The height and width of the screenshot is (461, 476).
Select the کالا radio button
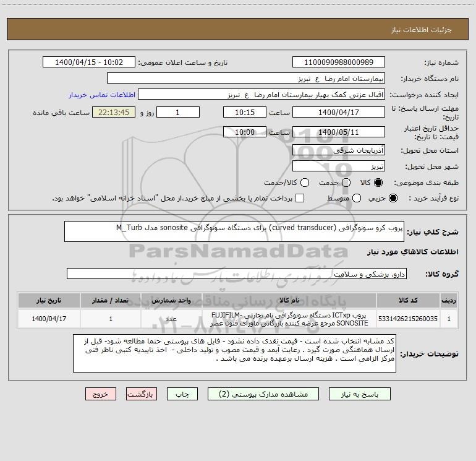pos(378,183)
